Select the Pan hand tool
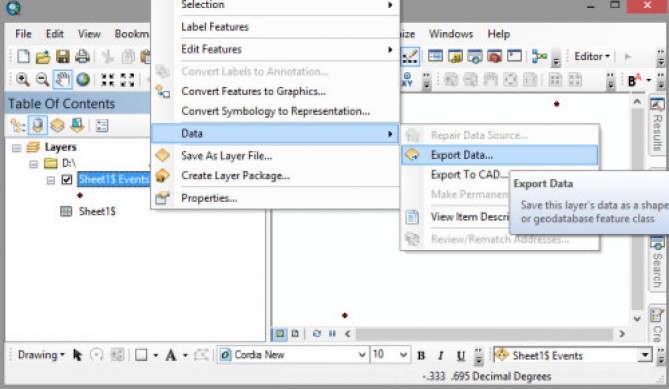Image resolution: width=669 pixels, height=389 pixels. [62, 79]
